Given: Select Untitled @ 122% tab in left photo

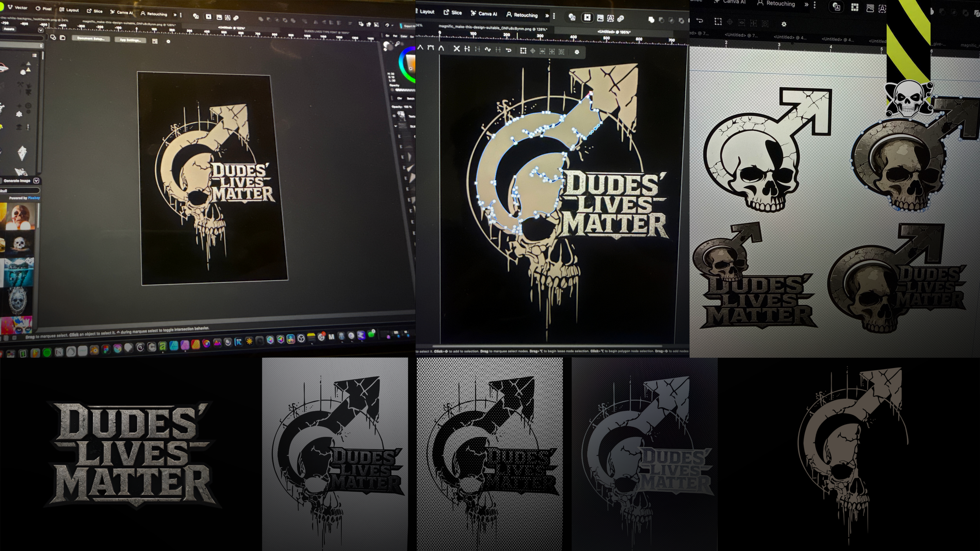Looking at the screenshot, I should coord(231,28).
